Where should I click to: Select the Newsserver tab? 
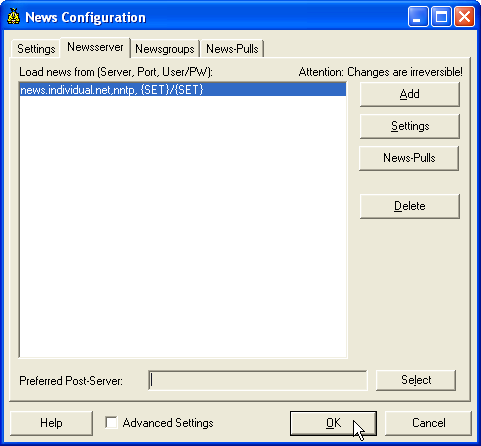(95, 47)
